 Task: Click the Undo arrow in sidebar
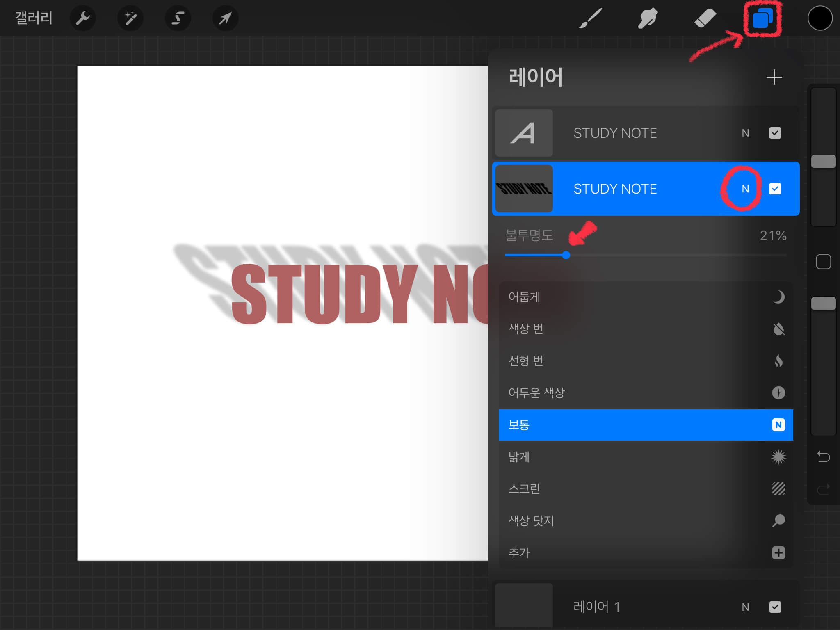[x=823, y=456]
